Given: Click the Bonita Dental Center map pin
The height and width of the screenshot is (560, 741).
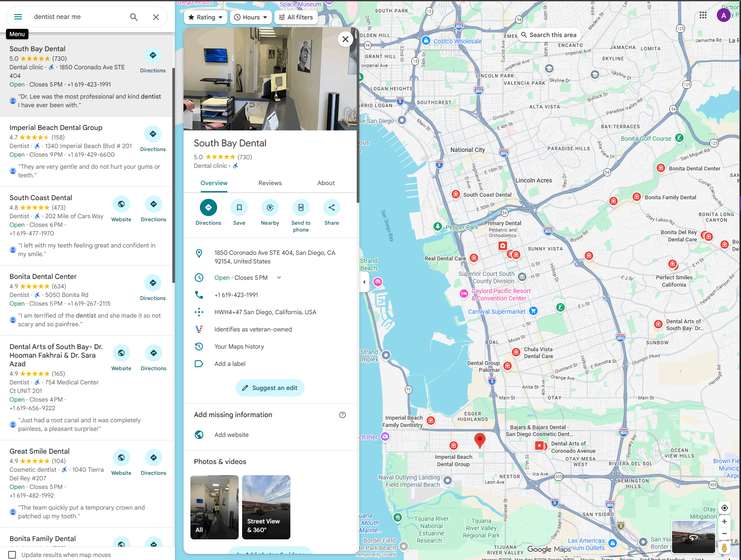Looking at the screenshot, I should click(661, 168).
